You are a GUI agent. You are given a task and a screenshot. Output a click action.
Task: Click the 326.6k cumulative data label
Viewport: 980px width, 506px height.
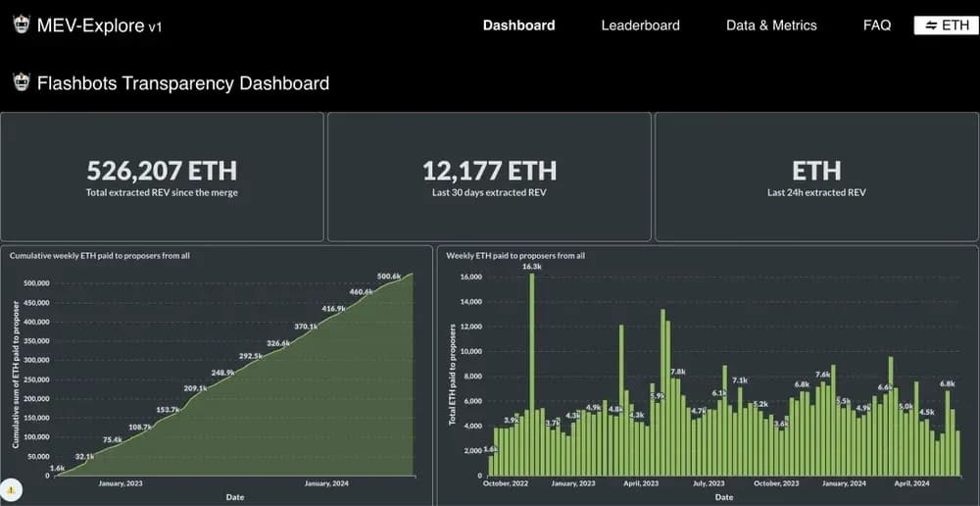click(278, 343)
